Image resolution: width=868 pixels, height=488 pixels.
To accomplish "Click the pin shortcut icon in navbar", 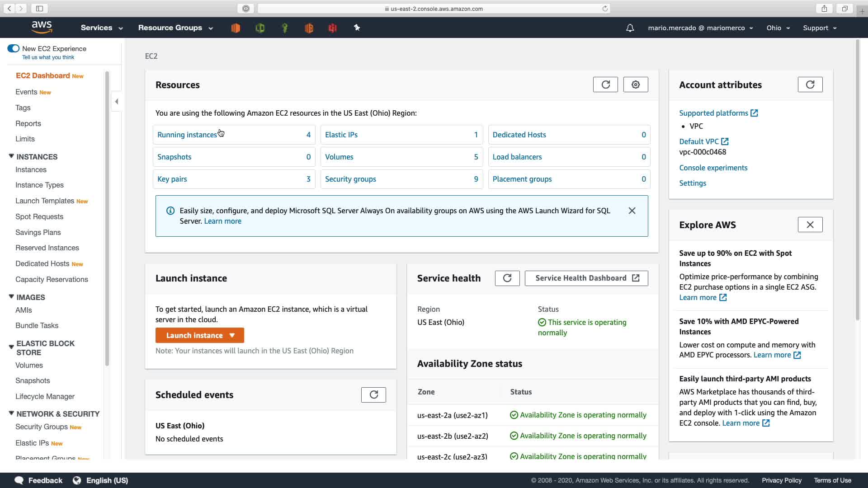I will click(357, 28).
